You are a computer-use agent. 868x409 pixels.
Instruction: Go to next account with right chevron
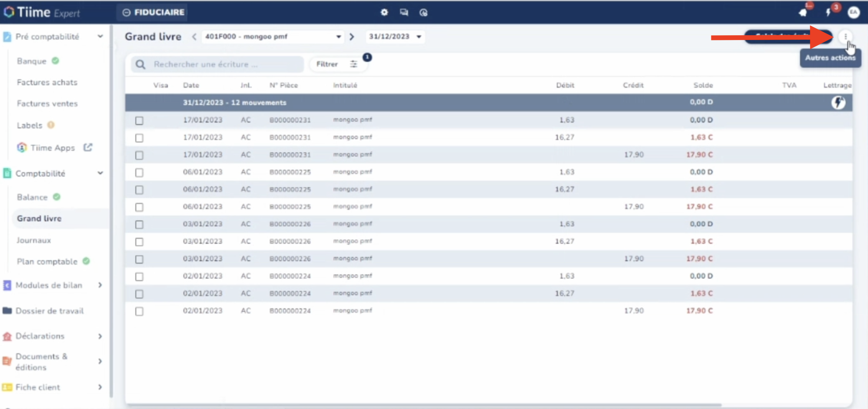[351, 37]
